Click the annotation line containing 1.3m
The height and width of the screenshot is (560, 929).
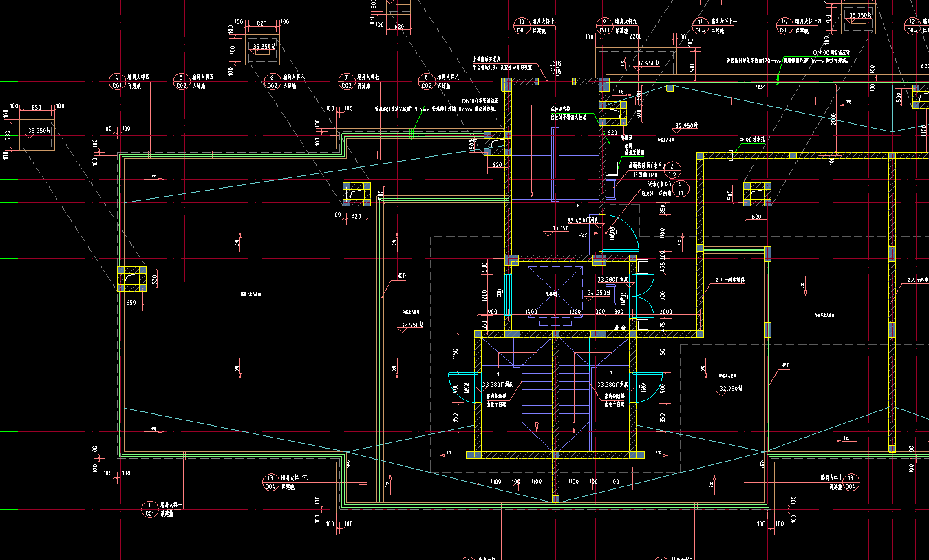pos(502,68)
